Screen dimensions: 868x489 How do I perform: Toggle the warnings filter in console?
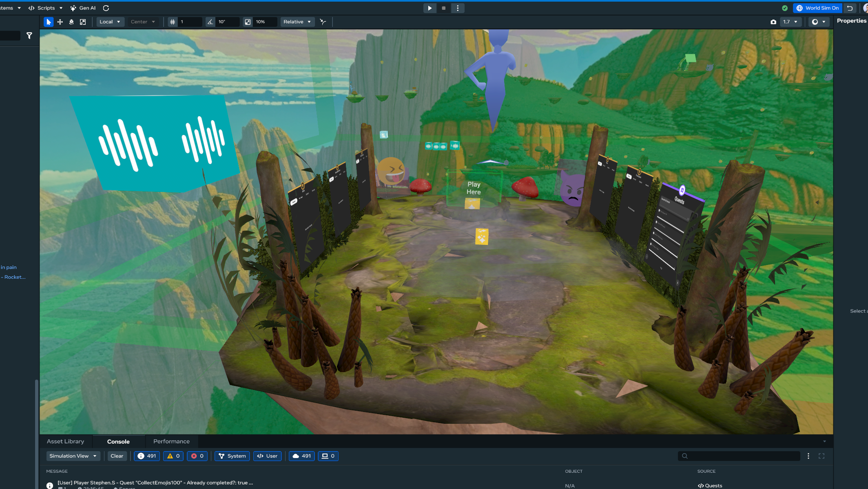pyautogui.click(x=173, y=456)
